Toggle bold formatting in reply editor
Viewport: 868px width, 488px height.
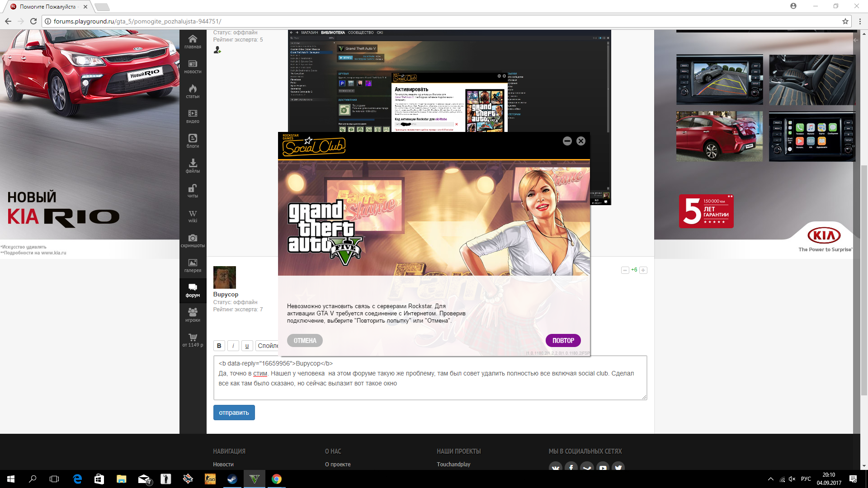[219, 346]
